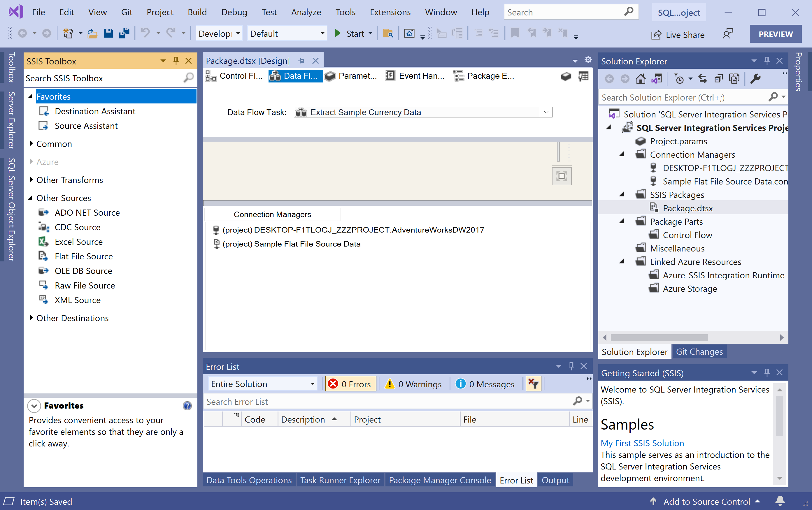Click the Live Share button
Screen dimensions: 812x510
click(x=678, y=34)
